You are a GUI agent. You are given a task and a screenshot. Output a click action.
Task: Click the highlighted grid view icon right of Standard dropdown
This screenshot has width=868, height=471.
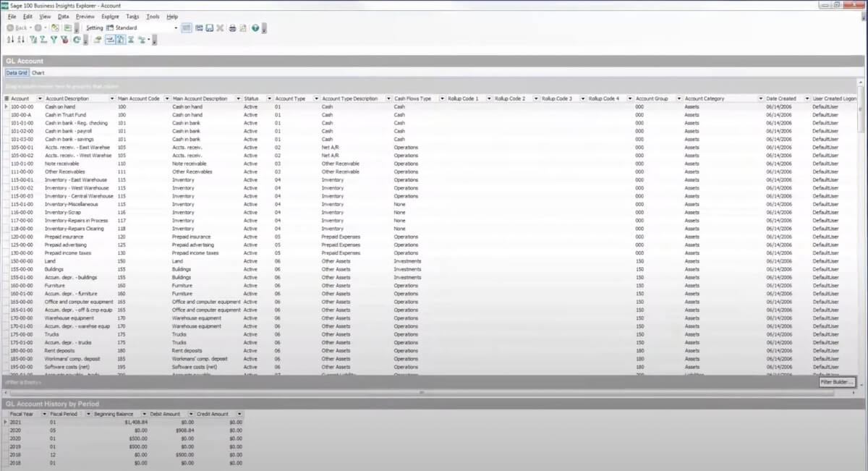(187, 27)
